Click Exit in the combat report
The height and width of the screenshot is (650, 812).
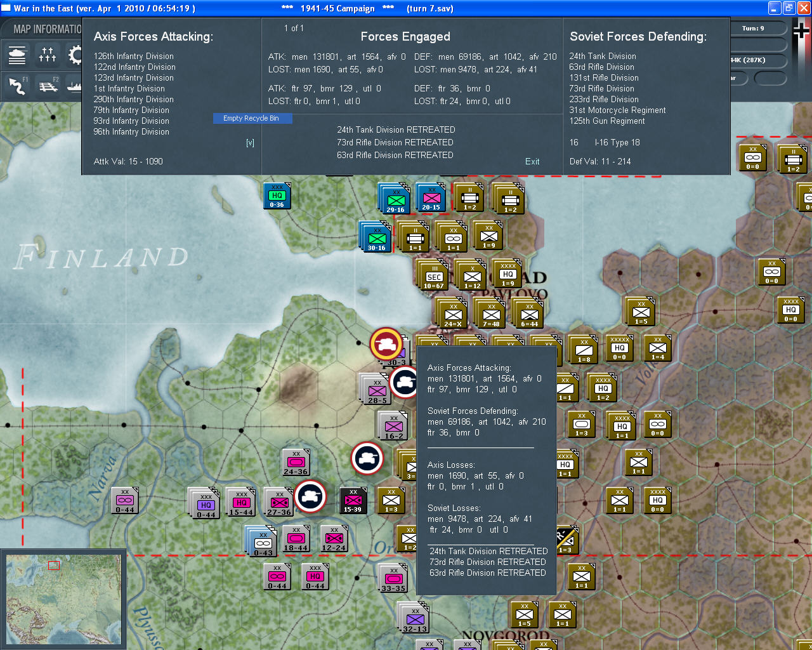(x=532, y=161)
